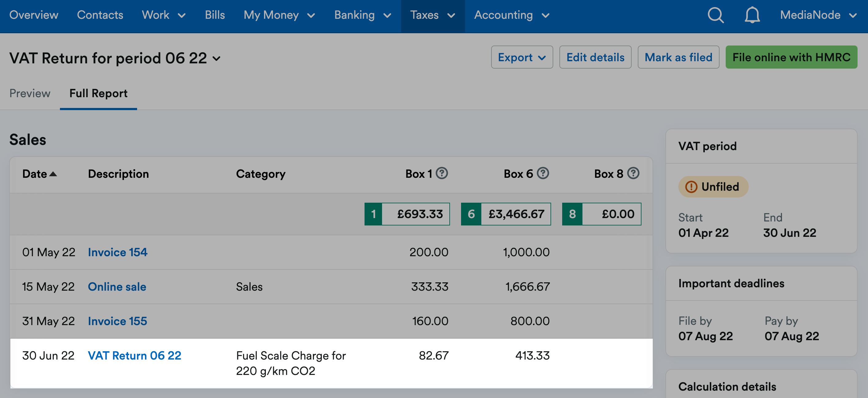Viewport: 868px width, 398px height.
Task: Click the Sales category cell
Action: (x=249, y=287)
